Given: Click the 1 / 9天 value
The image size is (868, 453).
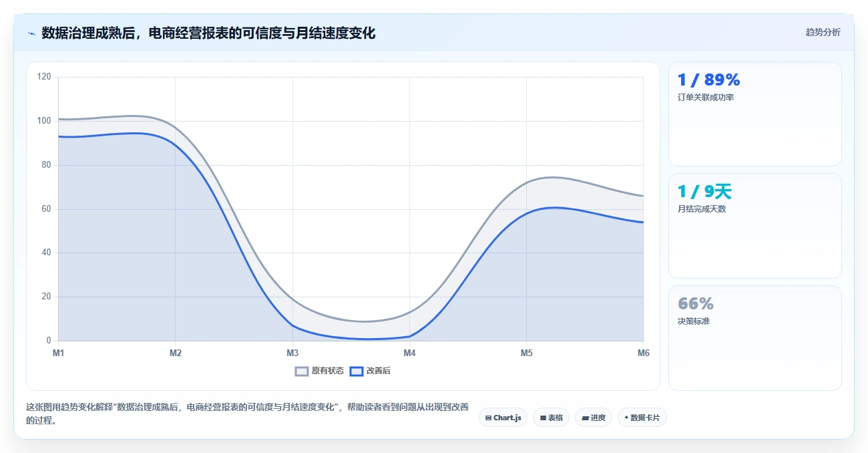Looking at the screenshot, I should click(704, 192).
